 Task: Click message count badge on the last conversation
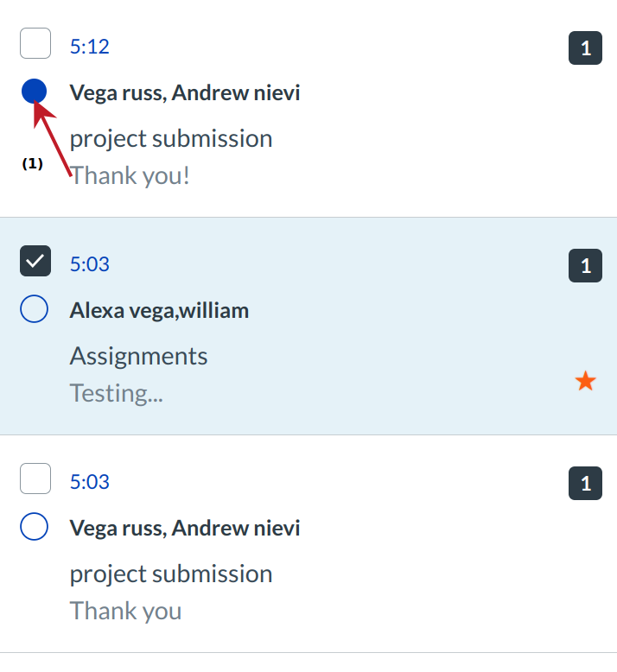(585, 484)
